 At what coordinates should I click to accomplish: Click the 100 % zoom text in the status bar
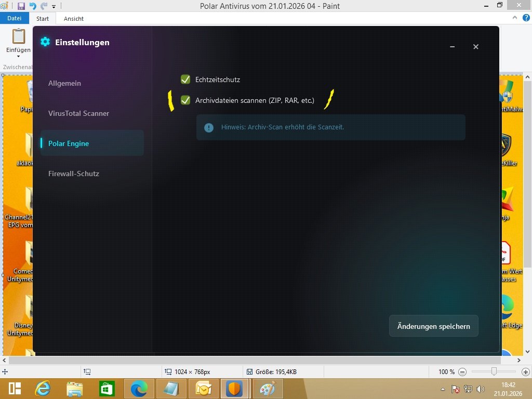(446, 372)
